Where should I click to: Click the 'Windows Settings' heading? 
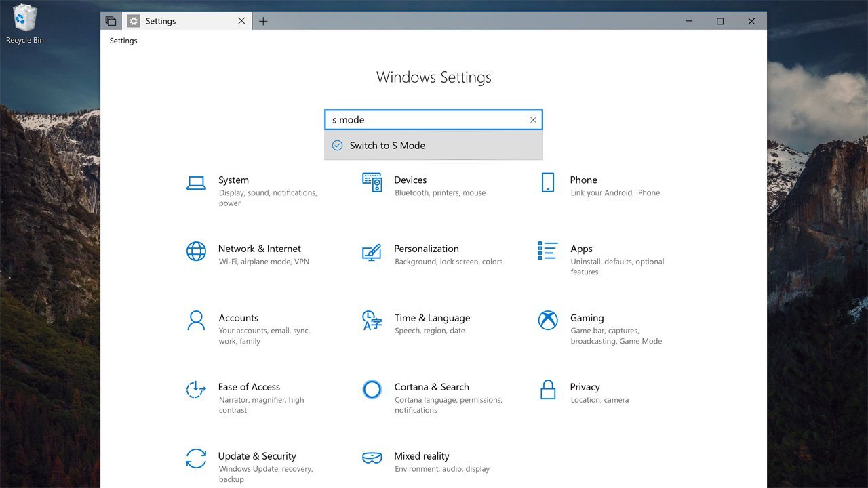point(434,77)
